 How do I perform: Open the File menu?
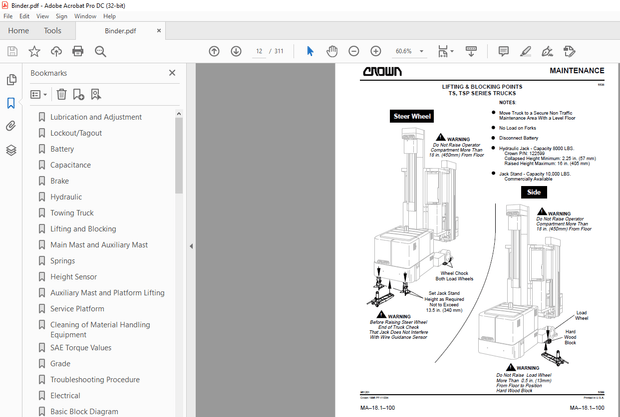coord(8,16)
